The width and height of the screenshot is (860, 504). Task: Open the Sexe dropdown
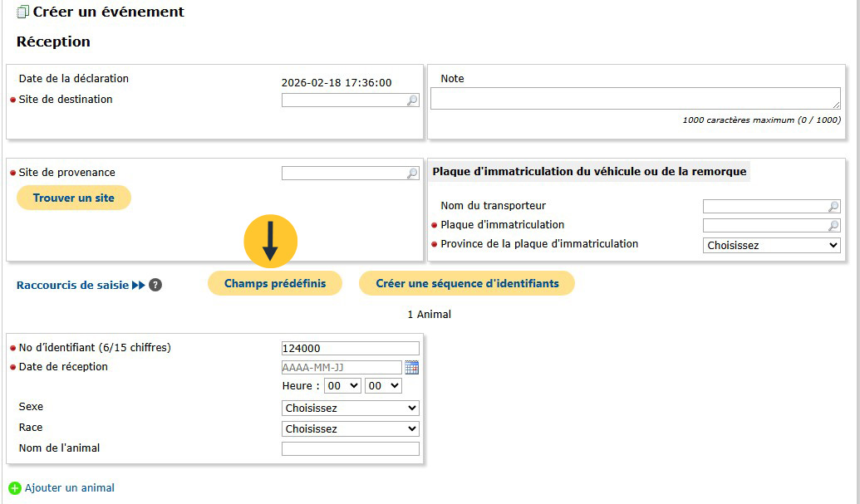click(350, 409)
